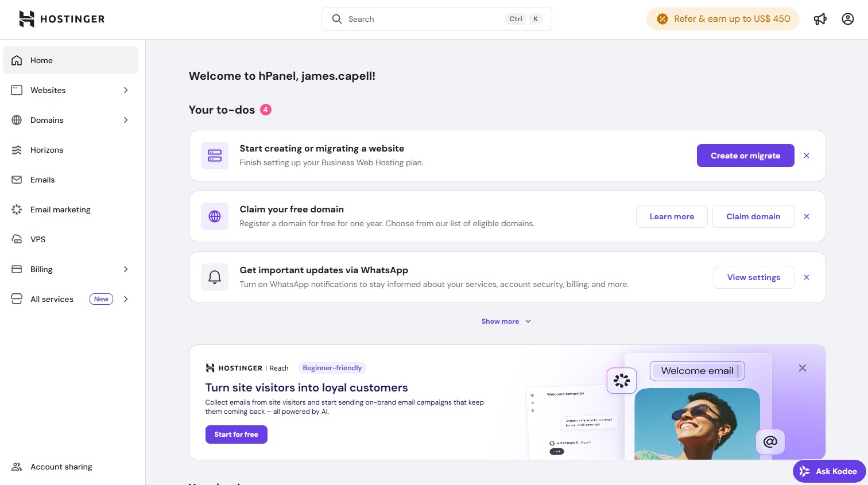Screen dimensions: 868x485
Task: Focus the Search input field
Action: pos(436,19)
